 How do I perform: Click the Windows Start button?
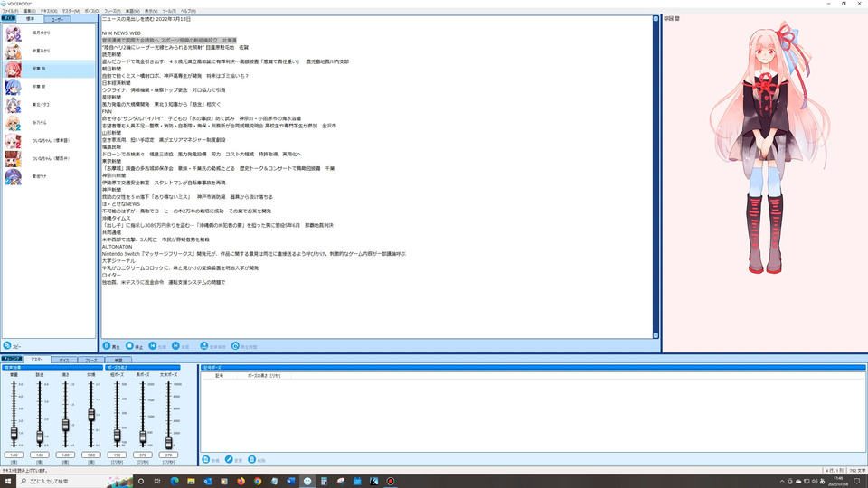pyautogui.click(x=8, y=482)
